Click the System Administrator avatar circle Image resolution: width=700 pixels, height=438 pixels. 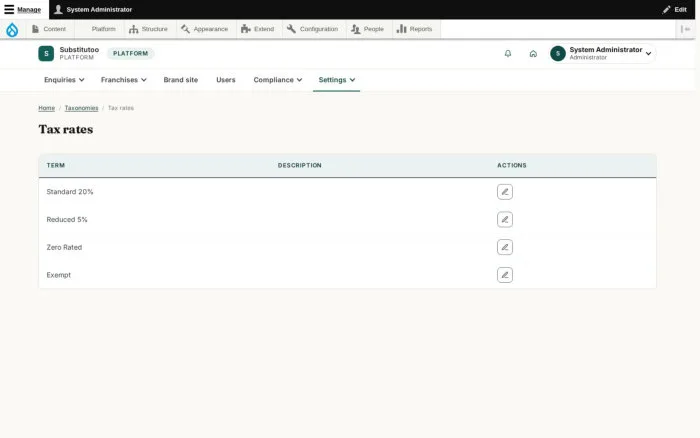point(558,54)
